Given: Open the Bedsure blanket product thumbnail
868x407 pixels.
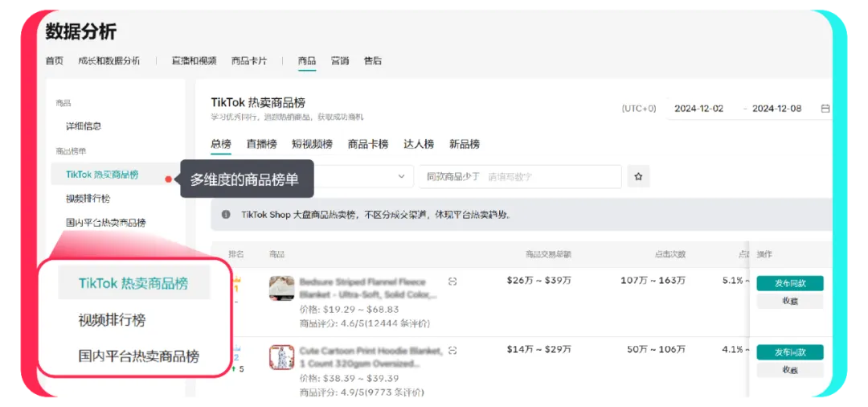Looking at the screenshot, I should (x=282, y=288).
